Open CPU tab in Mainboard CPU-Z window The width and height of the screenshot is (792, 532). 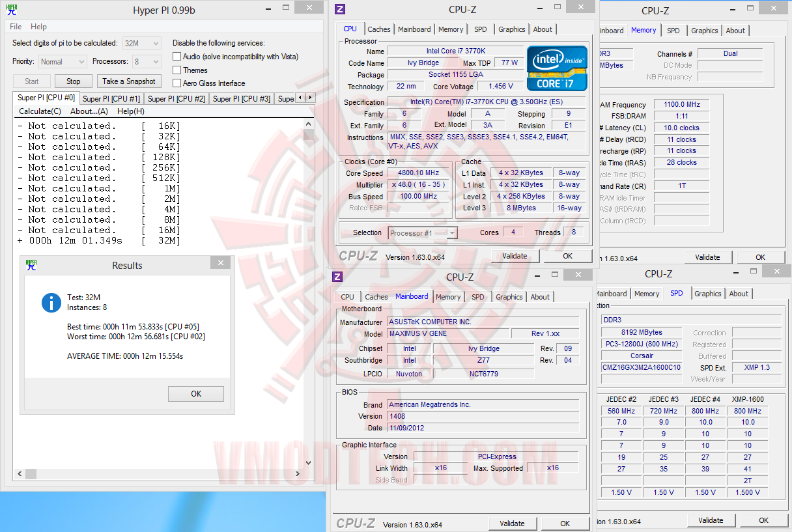pos(348,297)
